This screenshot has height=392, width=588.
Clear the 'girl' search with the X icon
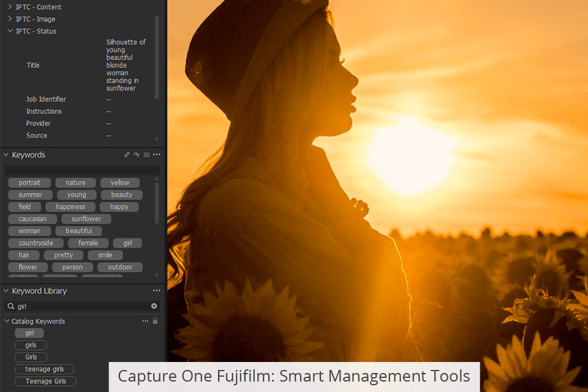[x=154, y=306]
